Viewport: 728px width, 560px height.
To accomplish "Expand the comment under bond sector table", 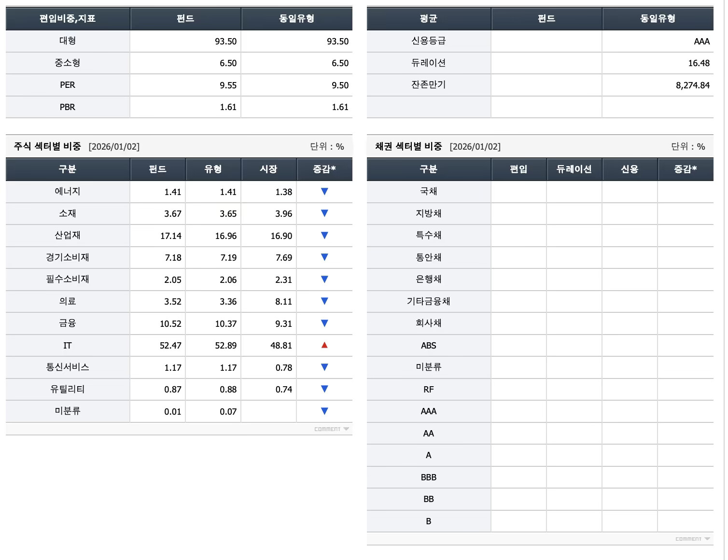I will click(x=693, y=539).
